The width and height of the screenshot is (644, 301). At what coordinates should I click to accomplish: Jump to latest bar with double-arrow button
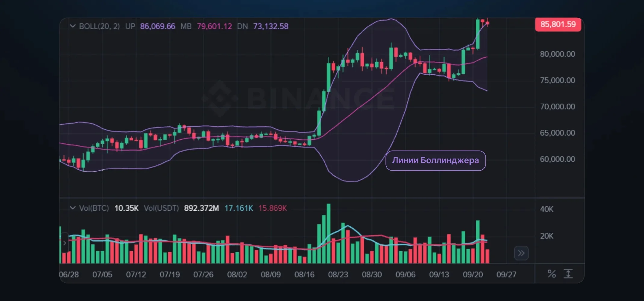[x=521, y=253]
